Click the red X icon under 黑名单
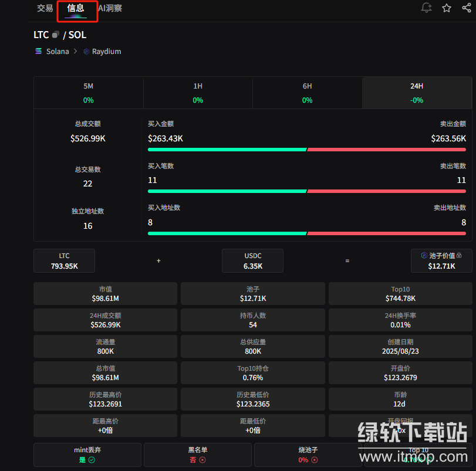This screenshot has width=476, height=471. pyautogui.click(x=202, y=460)
